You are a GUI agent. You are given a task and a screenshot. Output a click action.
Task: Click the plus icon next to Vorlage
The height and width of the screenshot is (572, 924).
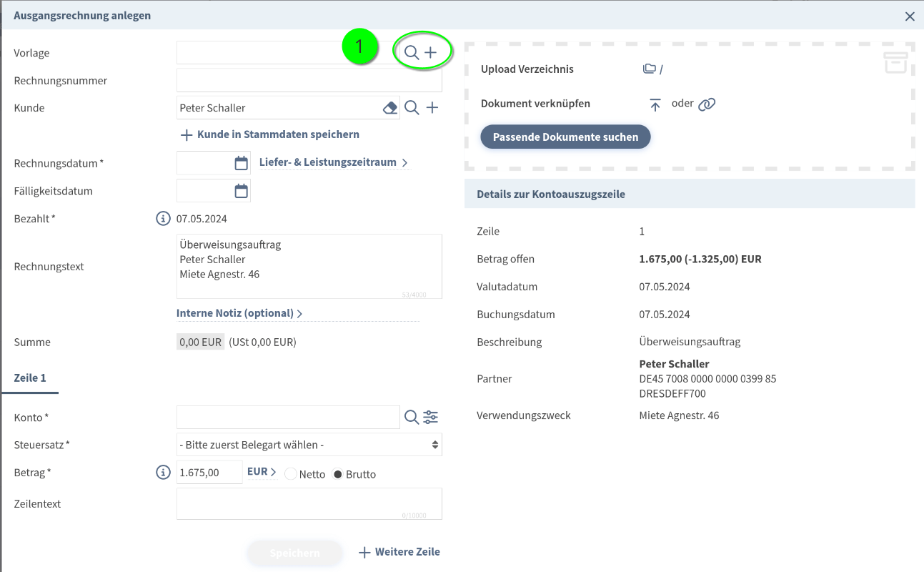point(431,52)
